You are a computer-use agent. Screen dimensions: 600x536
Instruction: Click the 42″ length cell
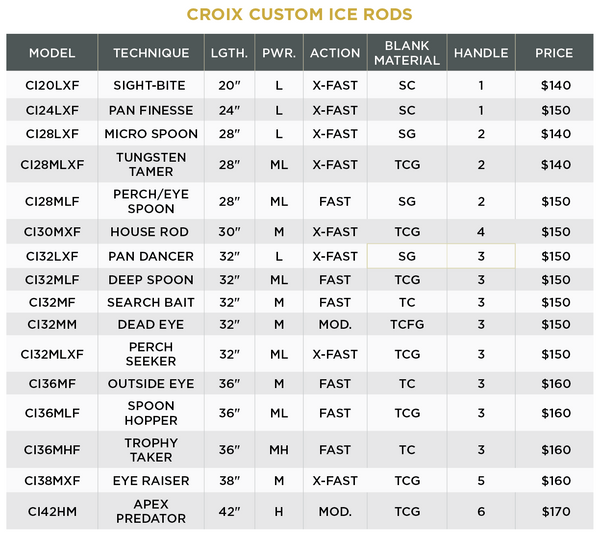[229, 511]
